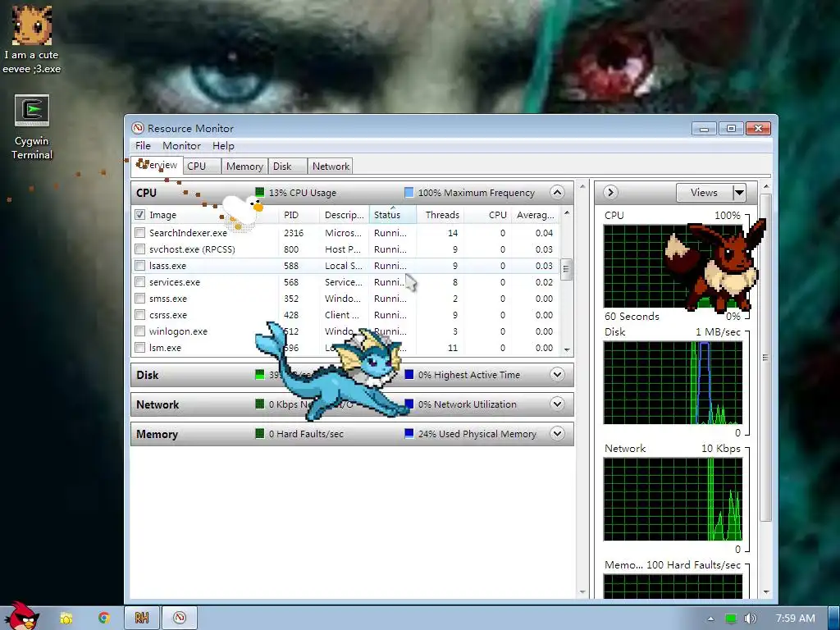The width and height of the screenshot is (840, 630).
Task: Click the green CPU Usage indicator square
Action: click(260, 192)
